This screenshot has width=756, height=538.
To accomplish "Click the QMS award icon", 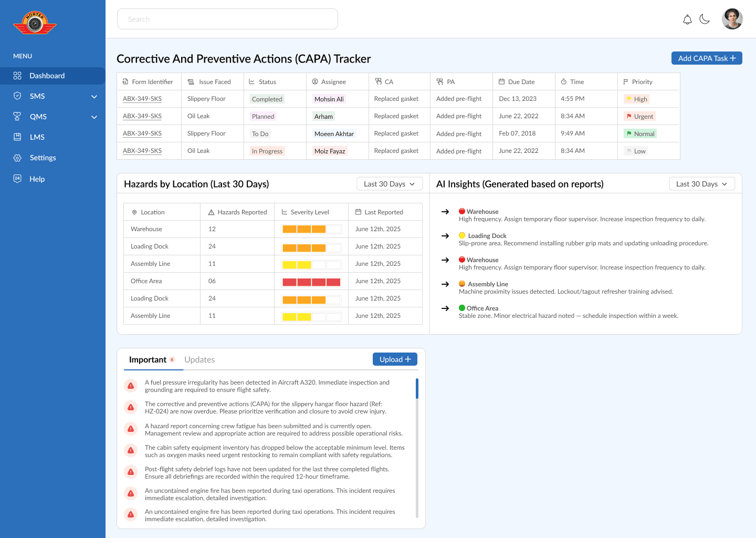I will point(17,117).
